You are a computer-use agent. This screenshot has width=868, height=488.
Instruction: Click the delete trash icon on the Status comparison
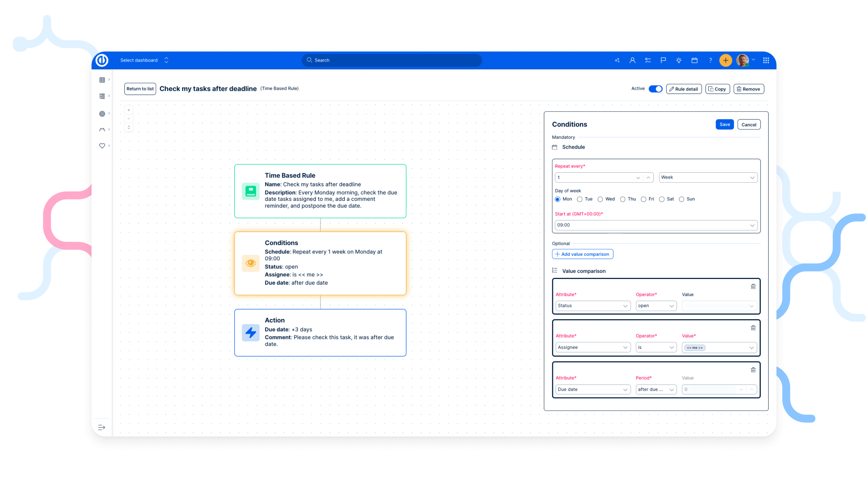pos(753,286)
